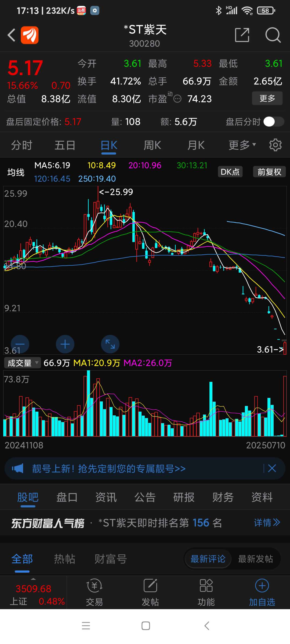Open the 盘口 tab
The height and width of the screenshot is (644, 290).
click(x=67, y=497)
